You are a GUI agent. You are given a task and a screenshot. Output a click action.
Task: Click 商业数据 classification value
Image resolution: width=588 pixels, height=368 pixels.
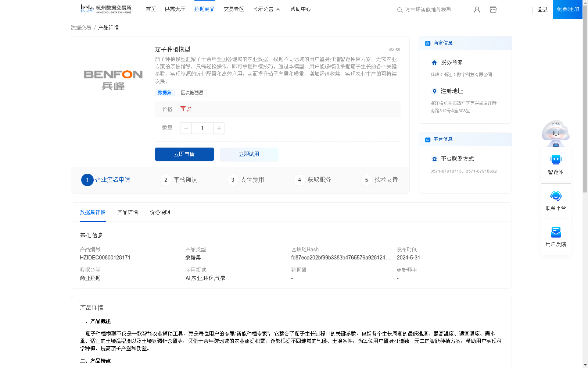tap(90, 278)
